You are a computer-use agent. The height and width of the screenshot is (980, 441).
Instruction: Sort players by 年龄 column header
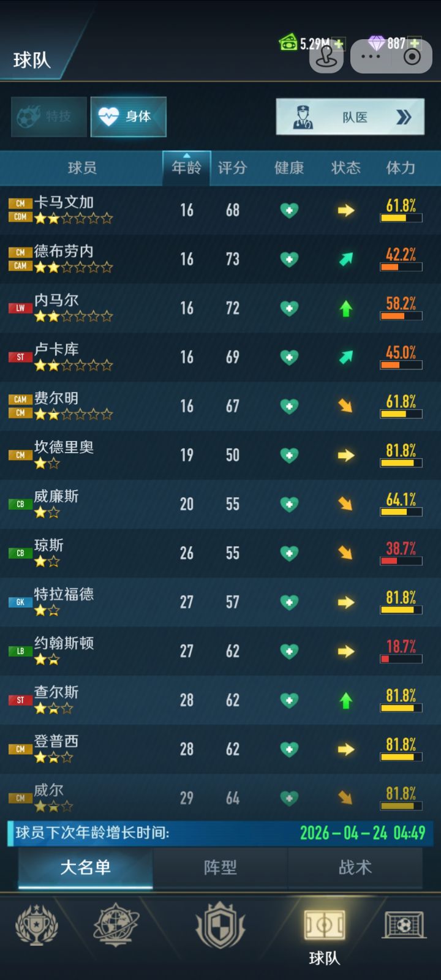pyautogui.click(x=187, y=168)
